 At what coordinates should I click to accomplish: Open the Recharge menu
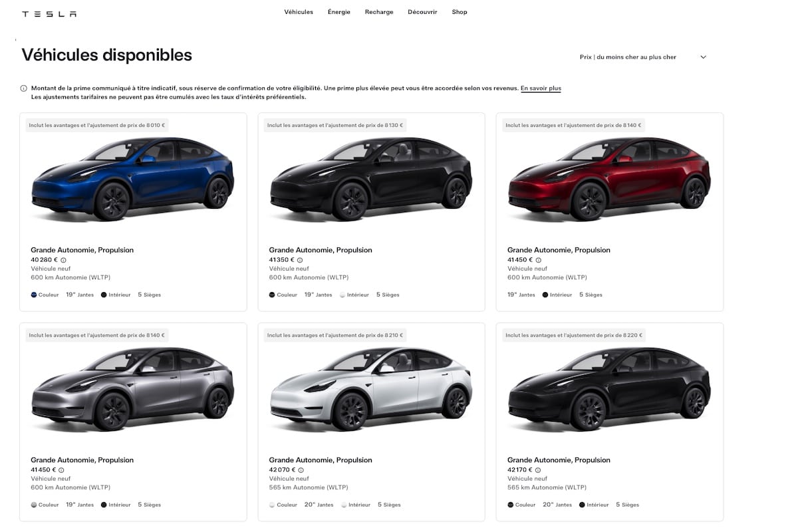tap(379, 12)
